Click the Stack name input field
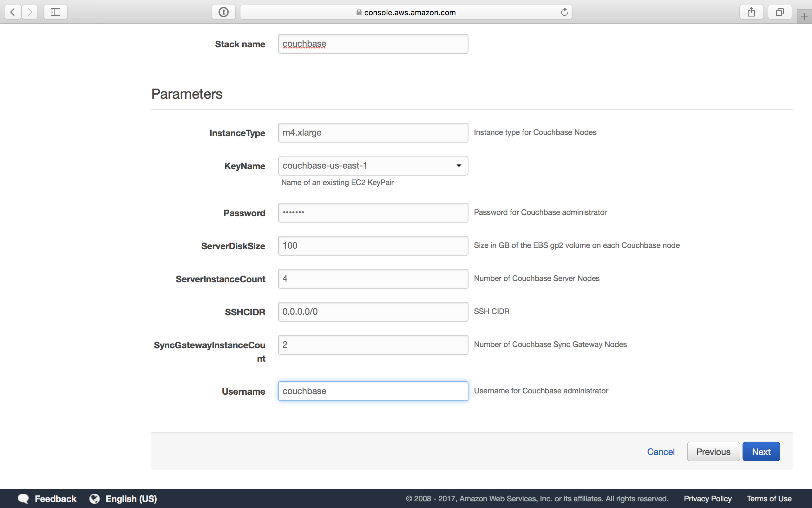Image resolution: width=812 pixels, height=508 pixels. click(373, 44)
